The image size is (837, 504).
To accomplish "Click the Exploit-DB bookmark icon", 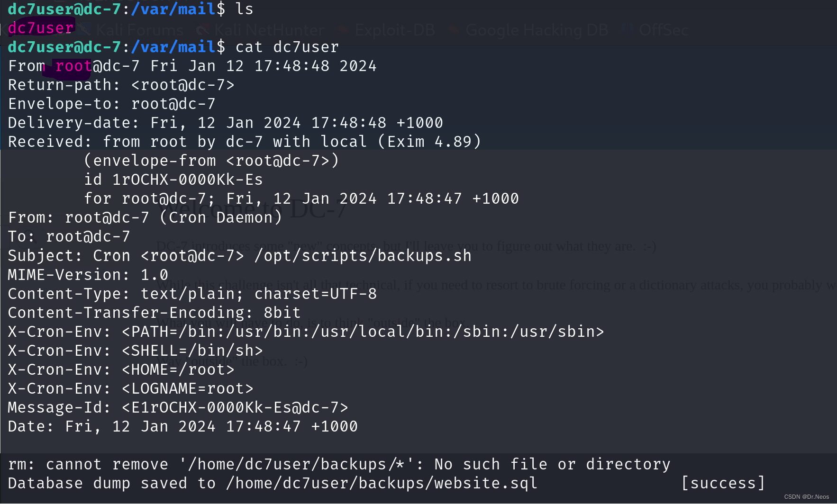I will (x=343, y=30).
